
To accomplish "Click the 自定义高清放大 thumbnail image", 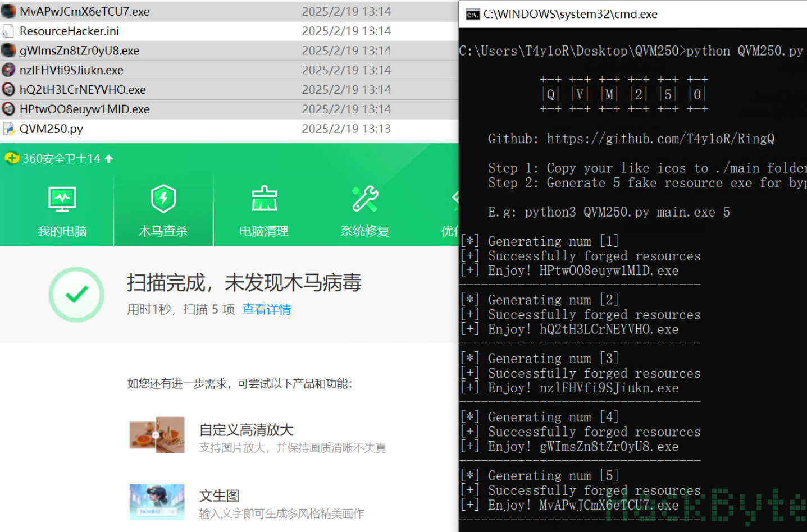I will (x=157, y=435).
